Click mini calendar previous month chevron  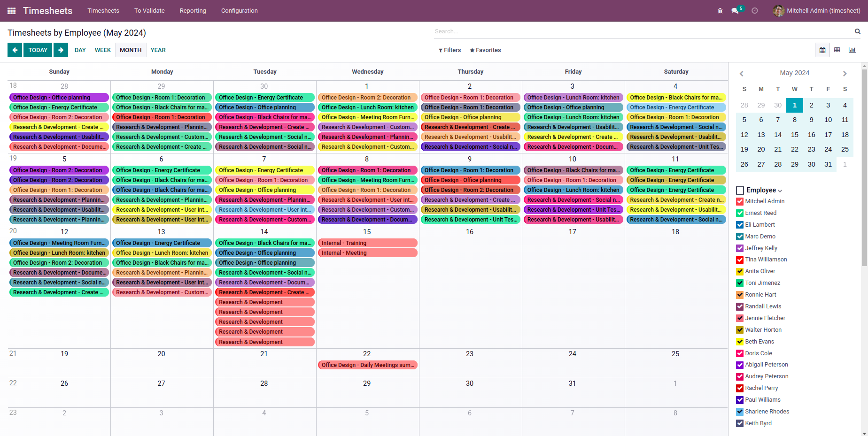pos(742,73)
